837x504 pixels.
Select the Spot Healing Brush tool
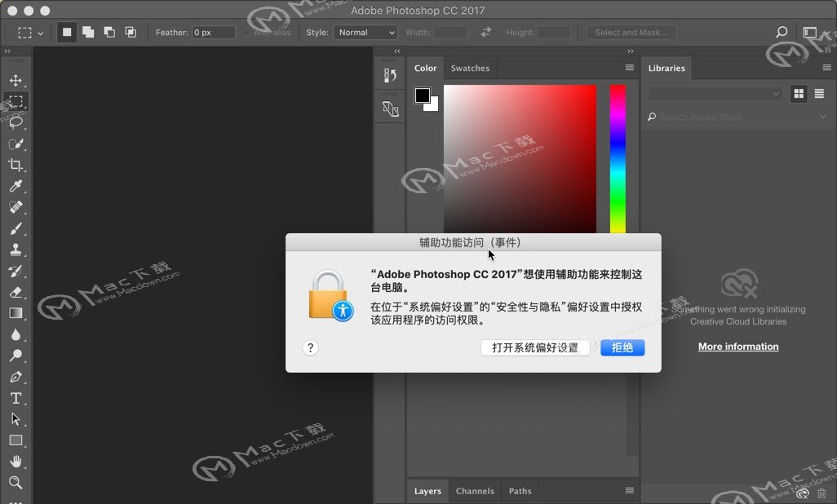click(15, 207)
